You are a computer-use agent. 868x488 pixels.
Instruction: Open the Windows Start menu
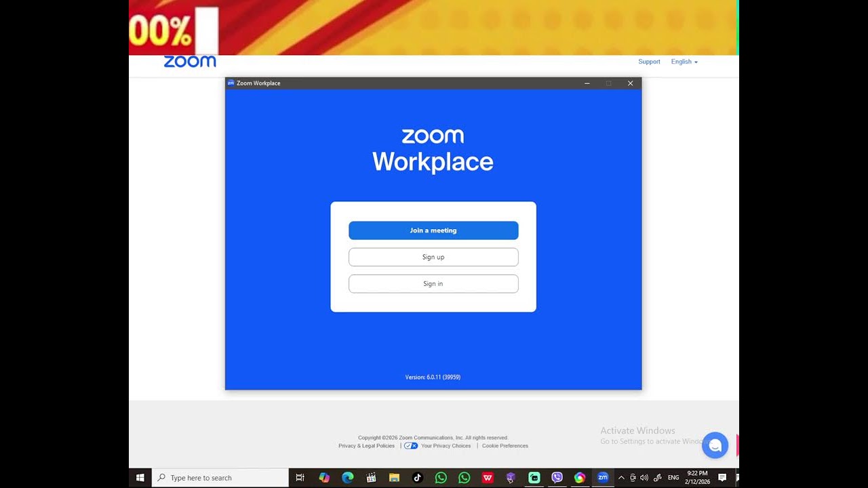pos(140,478)
